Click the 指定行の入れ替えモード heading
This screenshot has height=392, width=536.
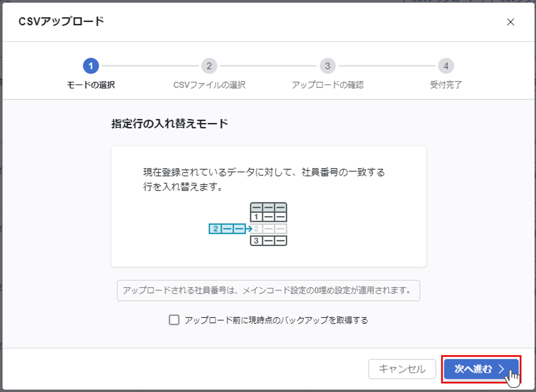169,124
